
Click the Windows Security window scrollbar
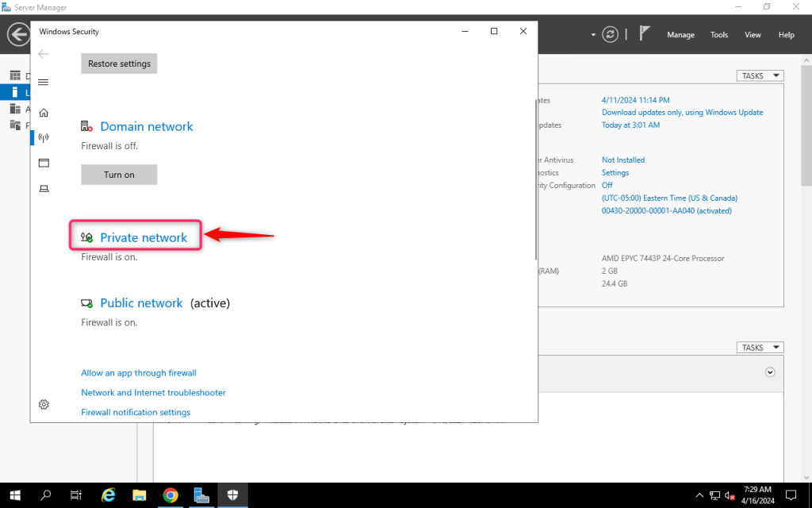[x=535, y=179]
